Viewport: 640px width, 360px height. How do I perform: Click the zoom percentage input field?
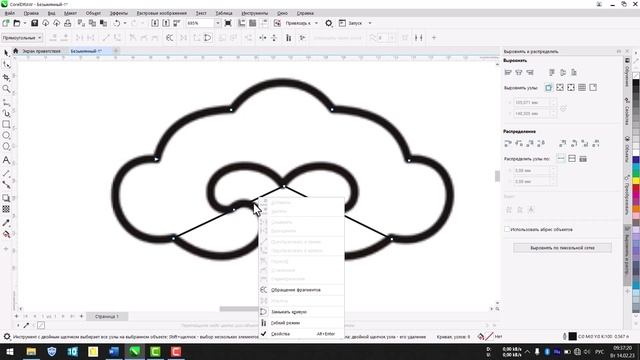pyautogui.click(x=200, y=23)
